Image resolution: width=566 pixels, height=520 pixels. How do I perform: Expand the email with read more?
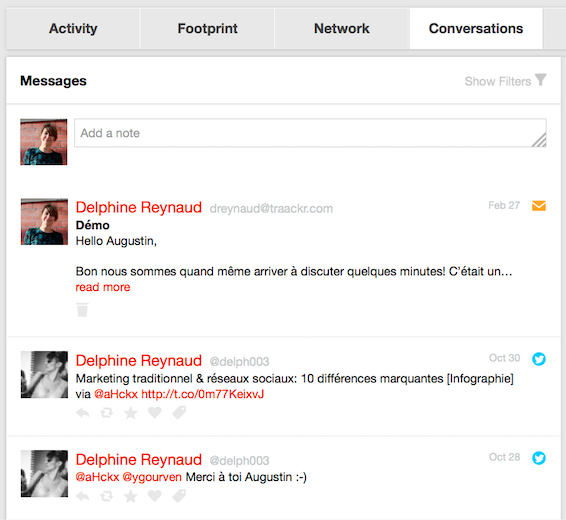tap(103, 287)
